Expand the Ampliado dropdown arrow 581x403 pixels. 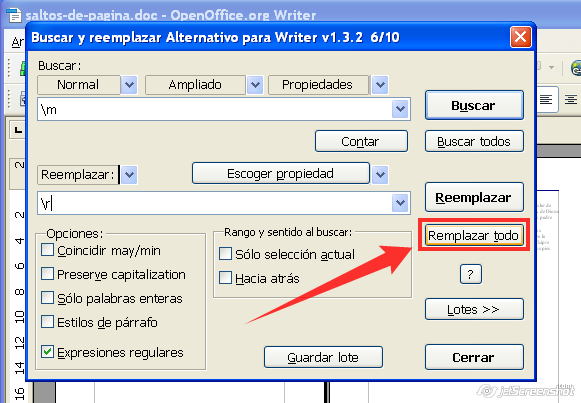coord(255,85)
